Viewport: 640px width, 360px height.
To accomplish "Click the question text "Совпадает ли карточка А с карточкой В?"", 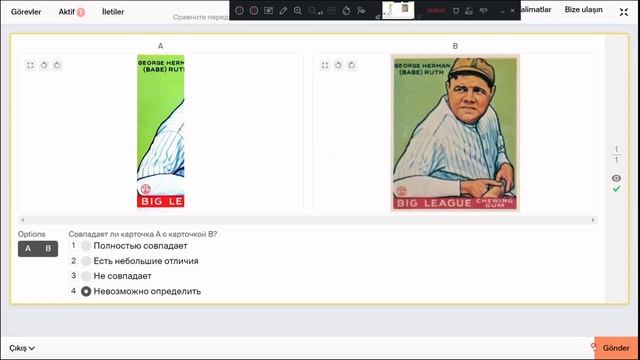I will click(x=143, y=234).
